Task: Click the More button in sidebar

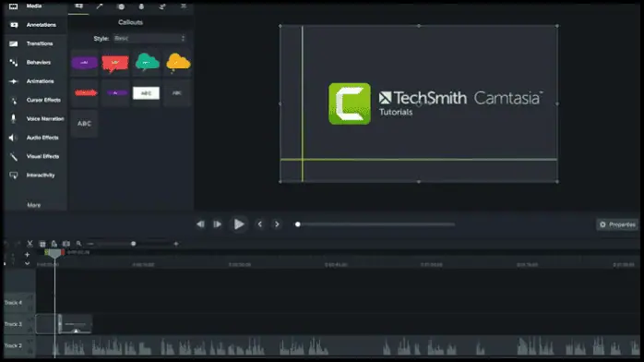Action: [34, 205]
